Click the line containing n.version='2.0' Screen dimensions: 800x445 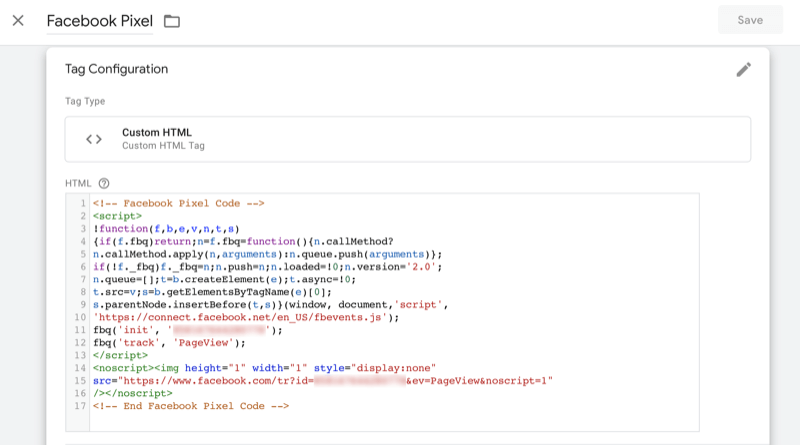[267, 267]
